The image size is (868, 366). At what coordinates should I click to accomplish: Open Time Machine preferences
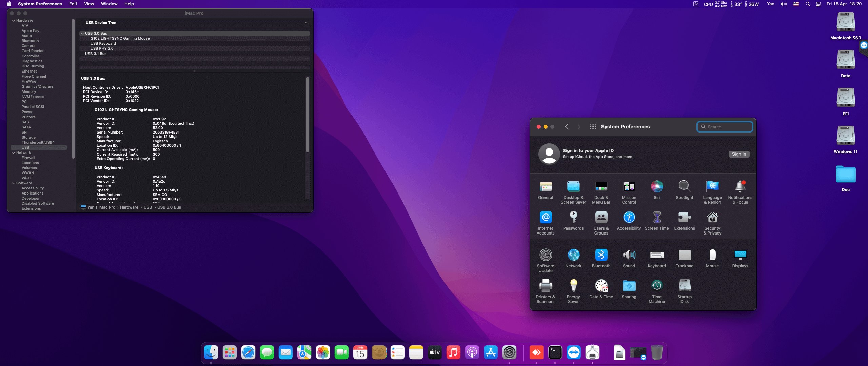[x=657, y=291]
